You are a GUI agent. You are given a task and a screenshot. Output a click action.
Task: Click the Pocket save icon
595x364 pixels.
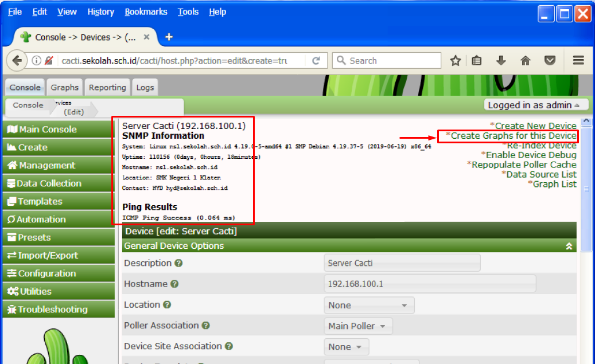(x=550, y=61)
